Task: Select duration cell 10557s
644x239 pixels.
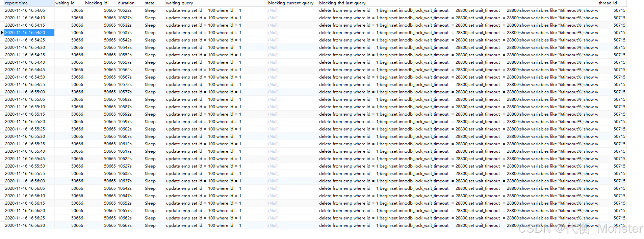Action: [130, 62]
